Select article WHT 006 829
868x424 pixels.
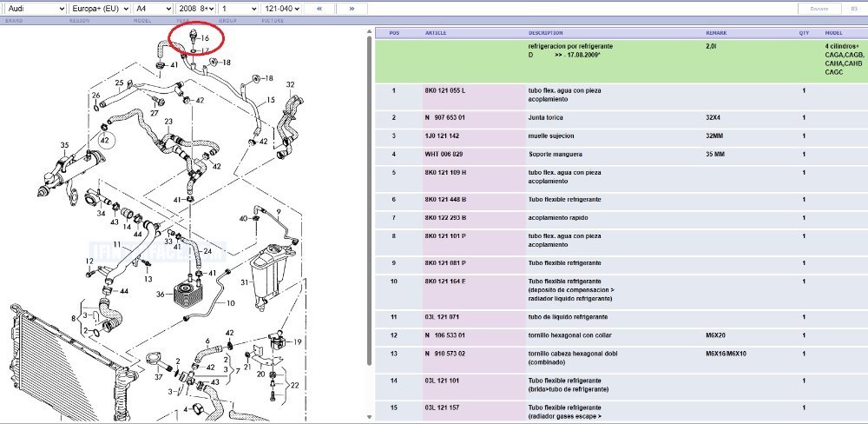(444, 154)
